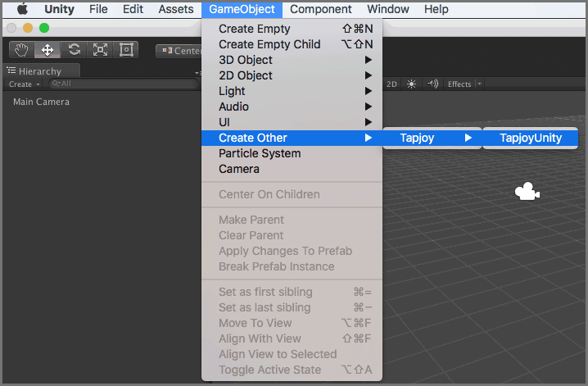Image resolution: width=588 pixels, height=386 pixels.
Task: Open the Tapjoy submenu
Action: tap(432, 138)
